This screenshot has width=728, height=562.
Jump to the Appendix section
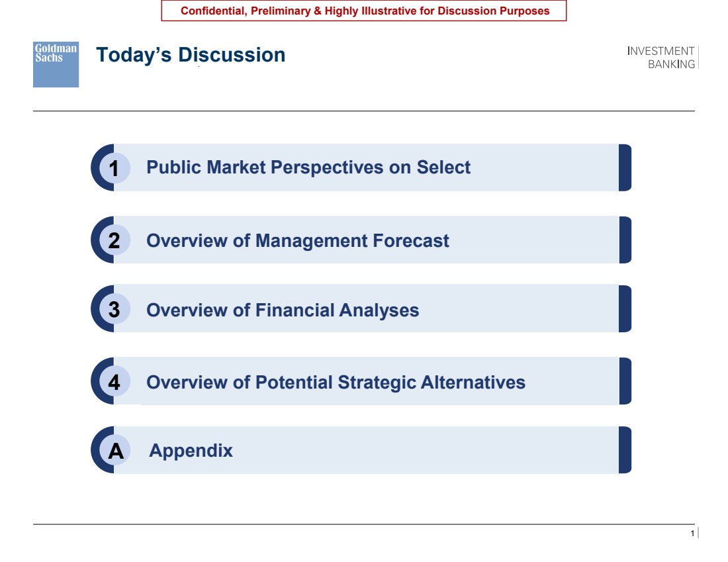click(191, 451)
